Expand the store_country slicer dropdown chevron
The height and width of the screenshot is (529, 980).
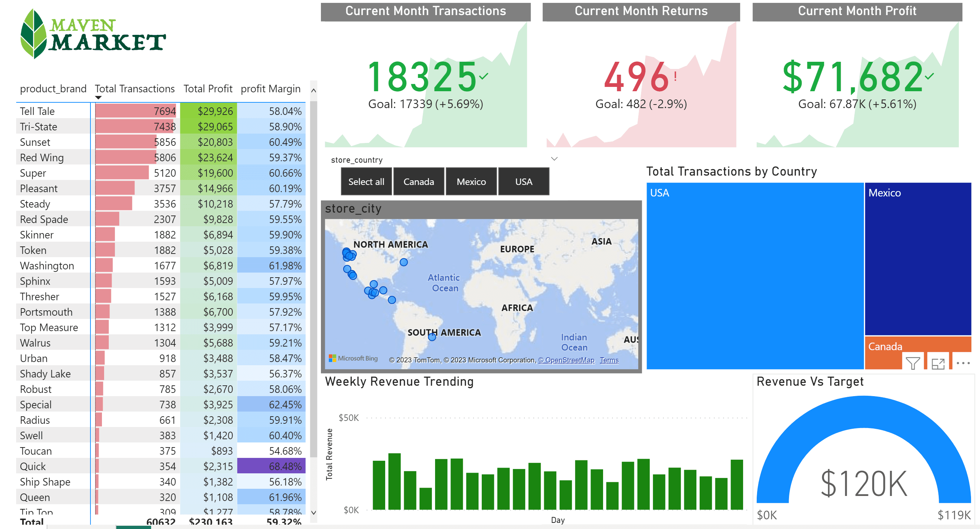click(x=554, y=159)
